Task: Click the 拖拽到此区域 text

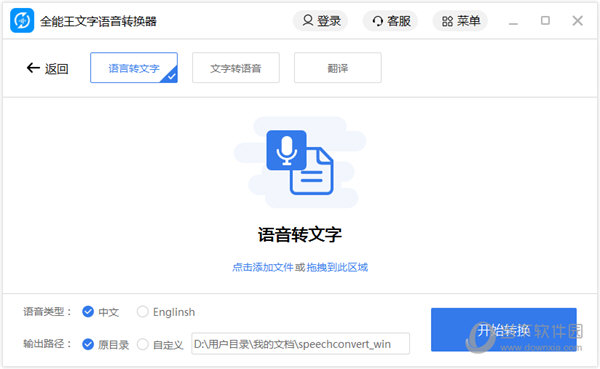Action: coord(337,267)
